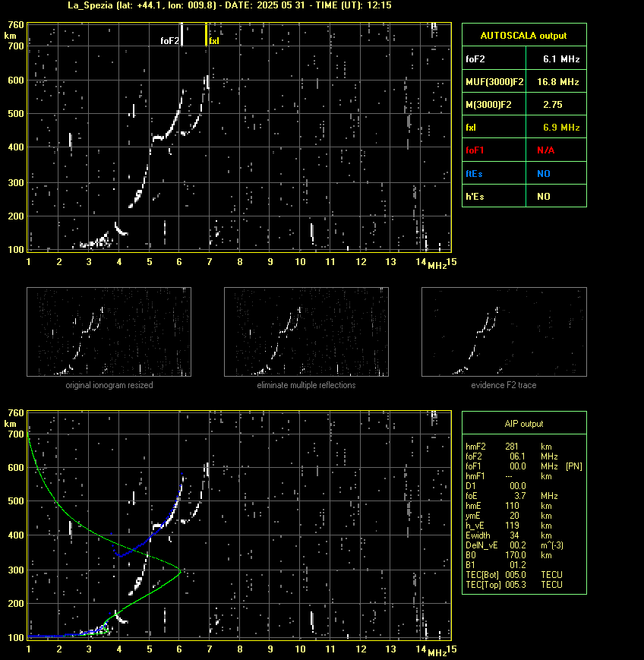Select the Ewidth 34 km entry
This screenshot has width=644, height=660.
pos(509,535)
